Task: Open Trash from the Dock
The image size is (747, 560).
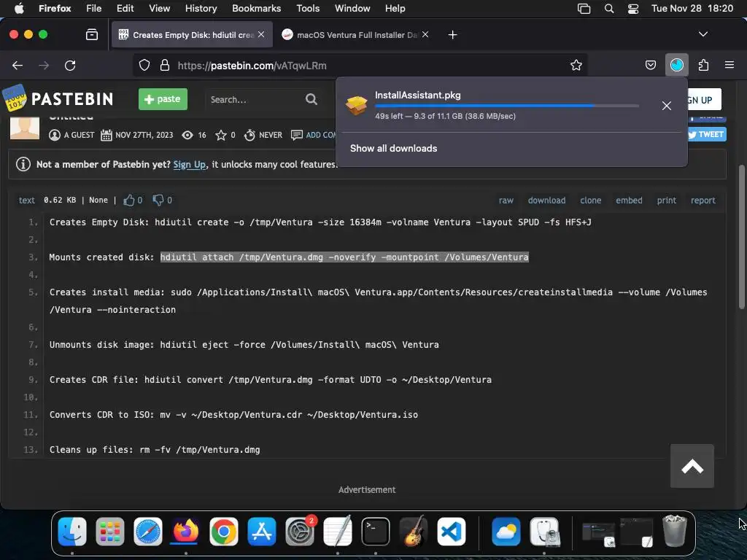Action: pos(675,531)
